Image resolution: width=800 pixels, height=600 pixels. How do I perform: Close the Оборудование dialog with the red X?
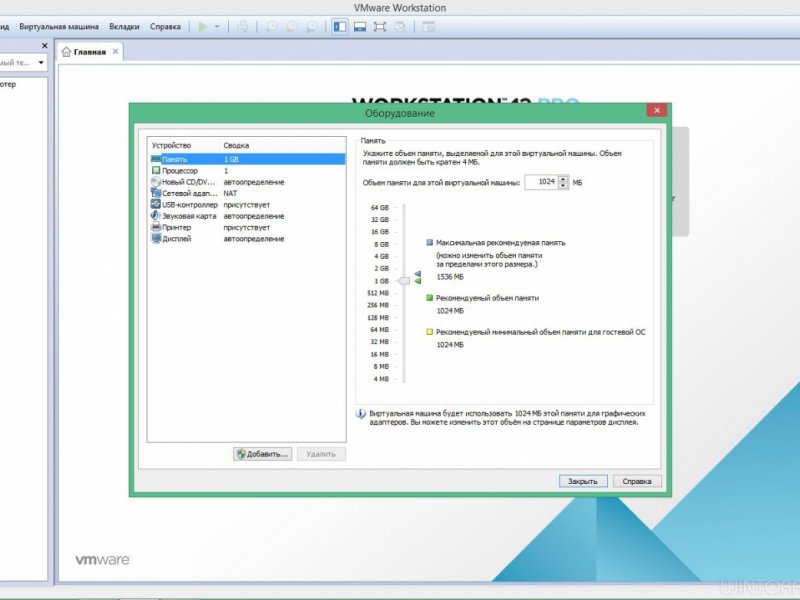click(x=657, y=110)
